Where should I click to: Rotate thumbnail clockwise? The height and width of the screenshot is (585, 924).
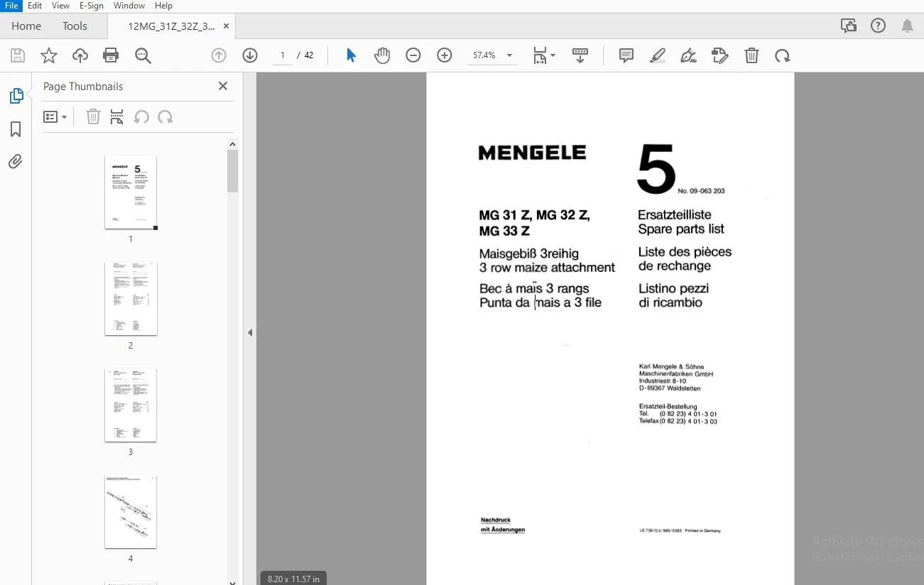(165, 117)
